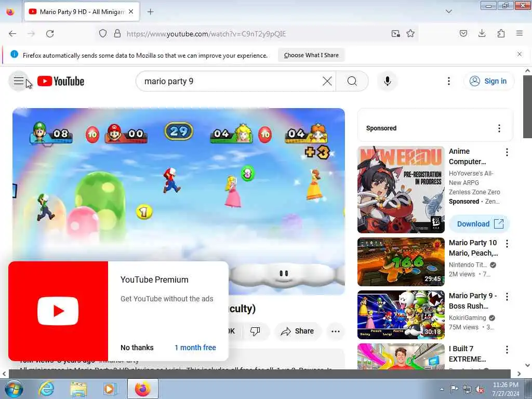532x399 pixels.
Task: Open a new browser tab
Action: (150, 12)
